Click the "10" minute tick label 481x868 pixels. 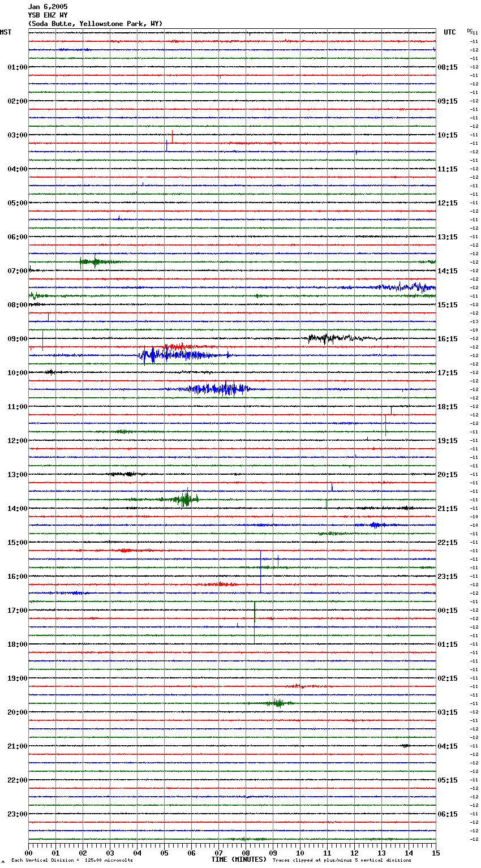tap(300, 853)
